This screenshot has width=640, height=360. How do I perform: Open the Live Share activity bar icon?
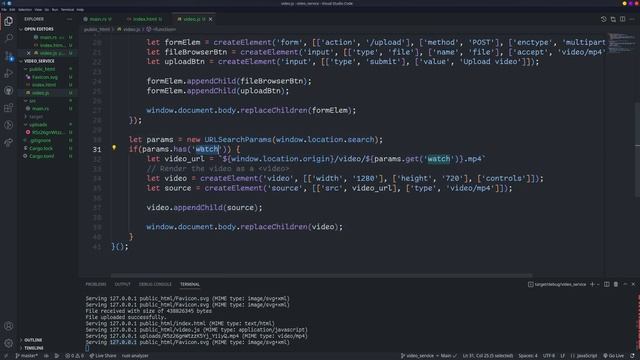pyautogui.click(x=9, y=142)
